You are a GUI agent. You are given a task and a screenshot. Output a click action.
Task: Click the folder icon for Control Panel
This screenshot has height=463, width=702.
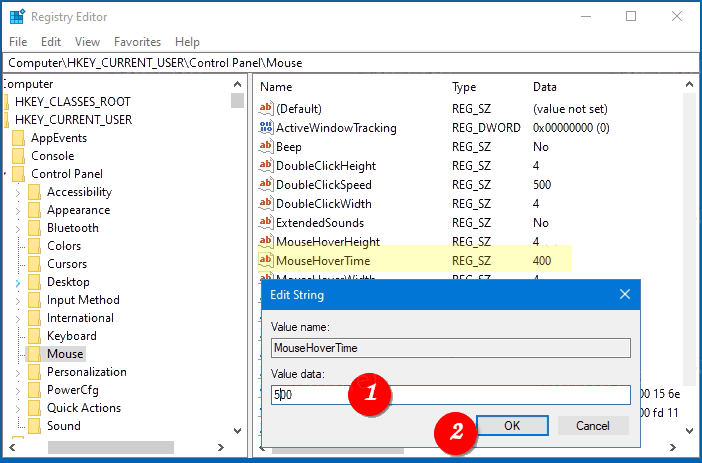pos(19,174)
